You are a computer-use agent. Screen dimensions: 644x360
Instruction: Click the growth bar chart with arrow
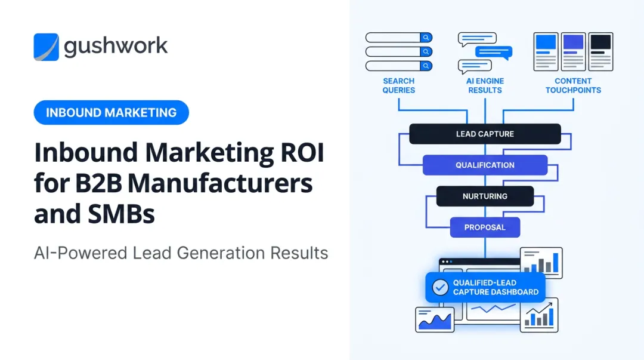539,315
